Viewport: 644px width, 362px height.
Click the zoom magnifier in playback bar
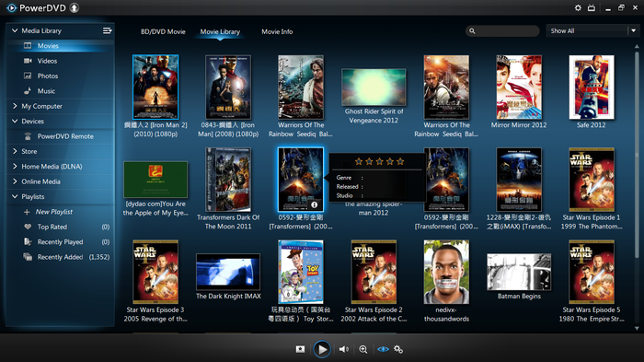tap(363, 349)
